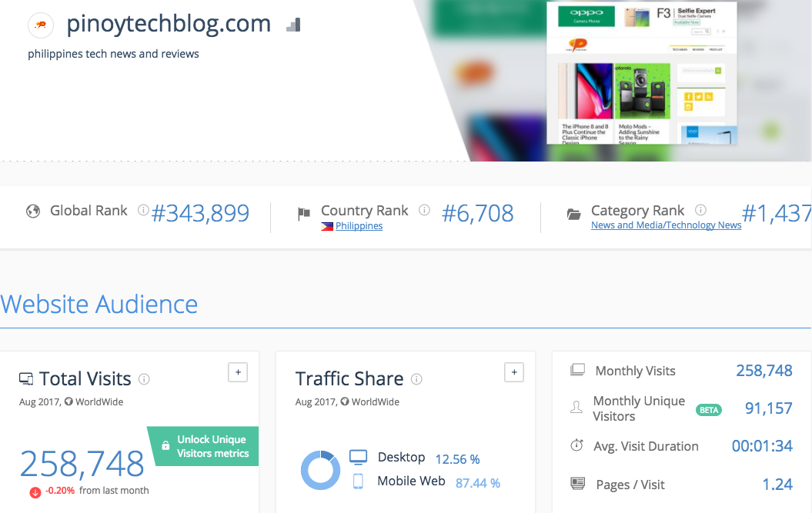Open the Country Rank info tooltip icon
Viewport: 812px width, 513px height.
click(x=424, y=210)
